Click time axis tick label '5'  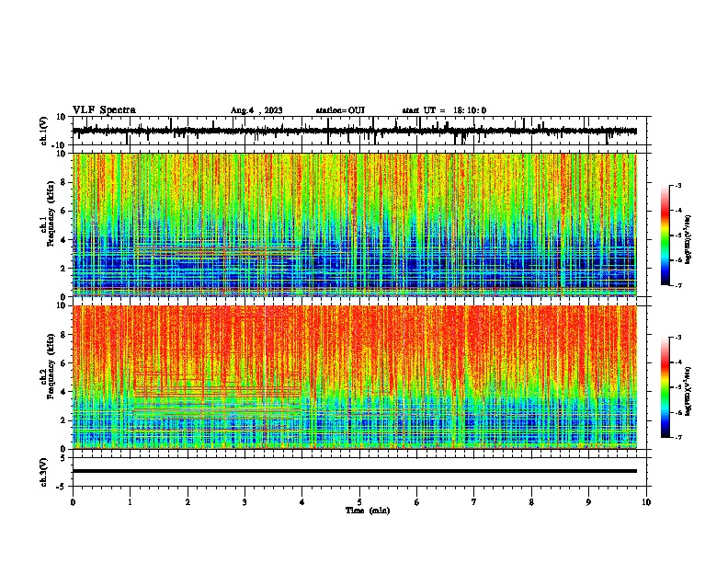359,502
